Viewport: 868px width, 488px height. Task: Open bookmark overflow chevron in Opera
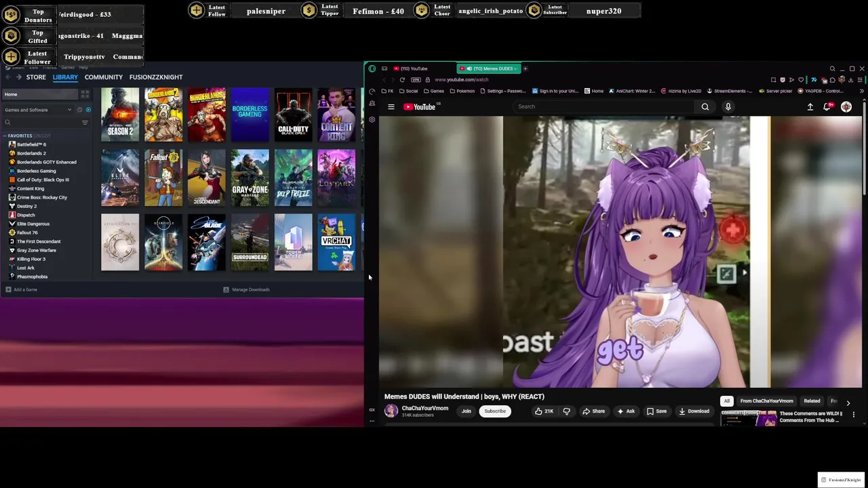[862, 91]
